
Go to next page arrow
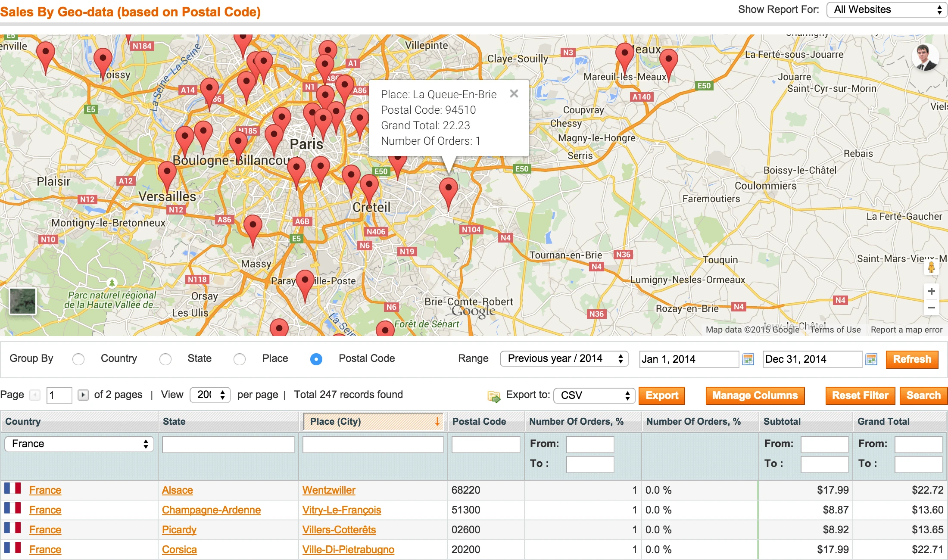83,395
